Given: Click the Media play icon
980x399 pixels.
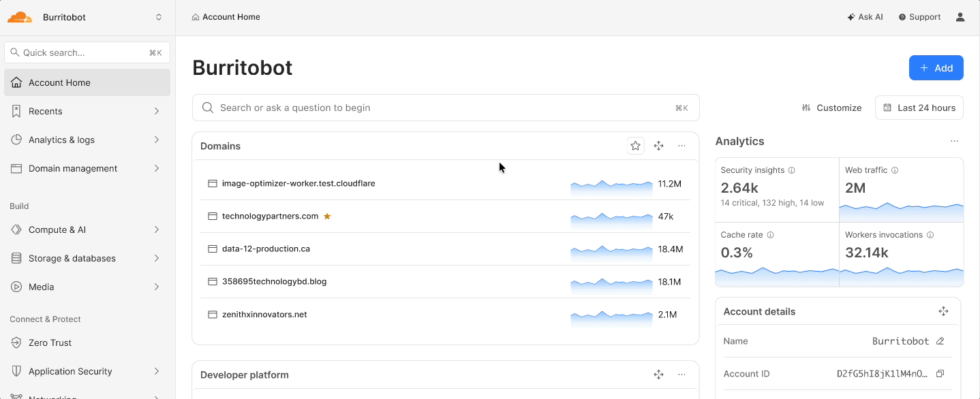Looking at the screenshot, I should coord(16,287).
